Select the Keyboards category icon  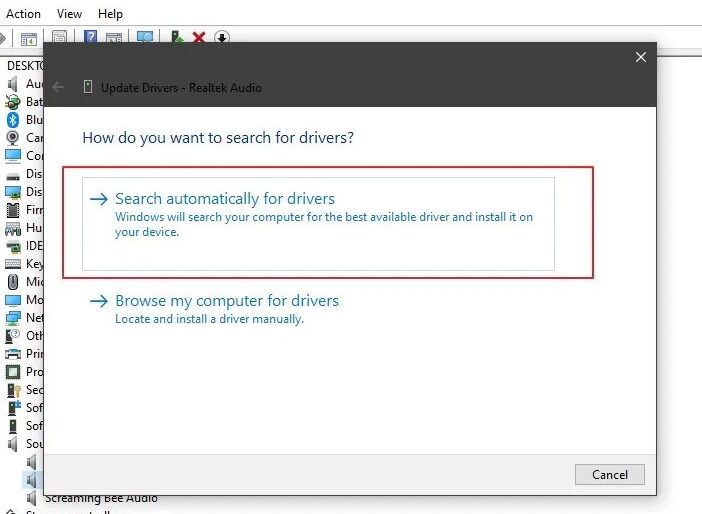(x=13, y=264)
